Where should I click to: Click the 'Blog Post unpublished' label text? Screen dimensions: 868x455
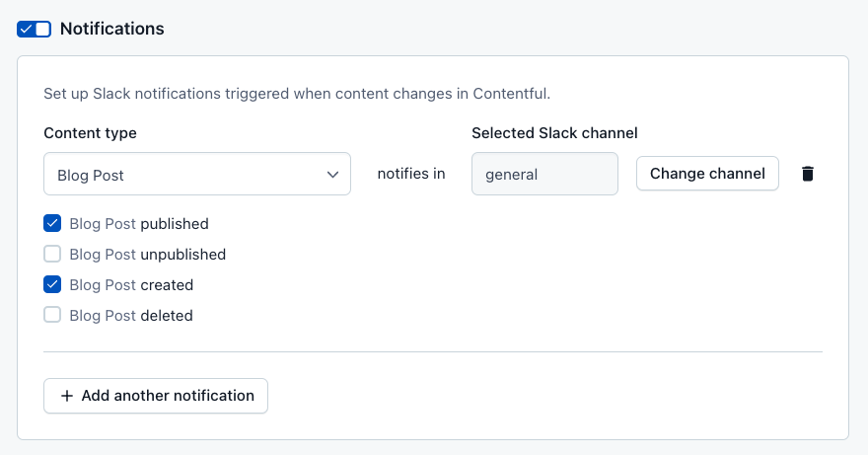(148, 255)
